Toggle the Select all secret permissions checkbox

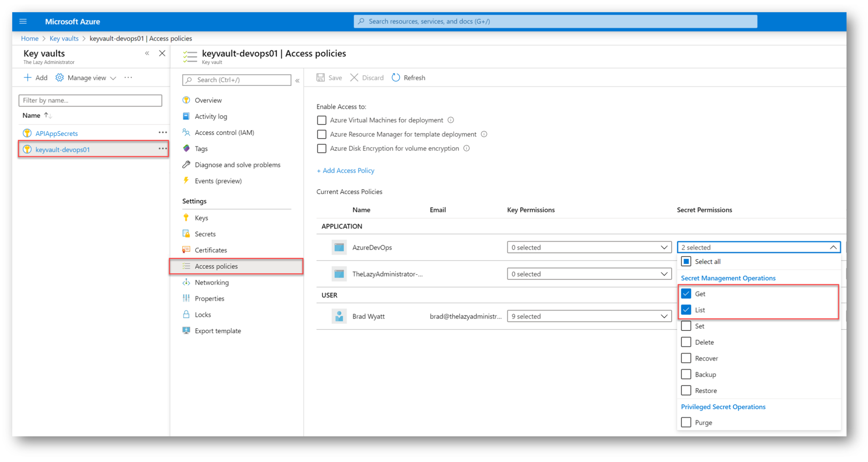(686, 261)
